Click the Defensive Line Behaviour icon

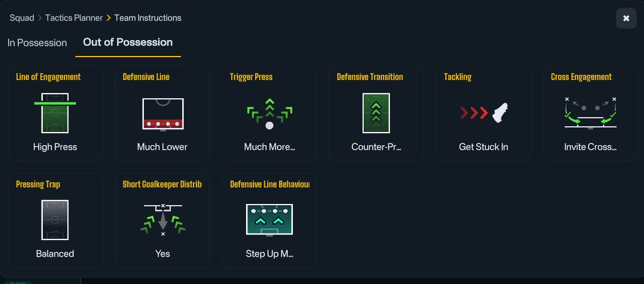269,220
